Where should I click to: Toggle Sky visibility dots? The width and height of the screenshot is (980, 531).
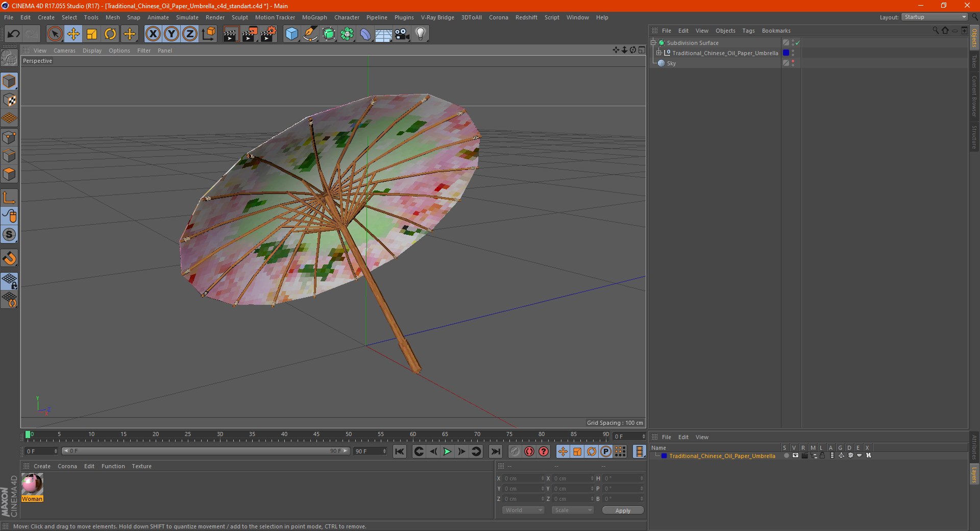tap(793, 63)
